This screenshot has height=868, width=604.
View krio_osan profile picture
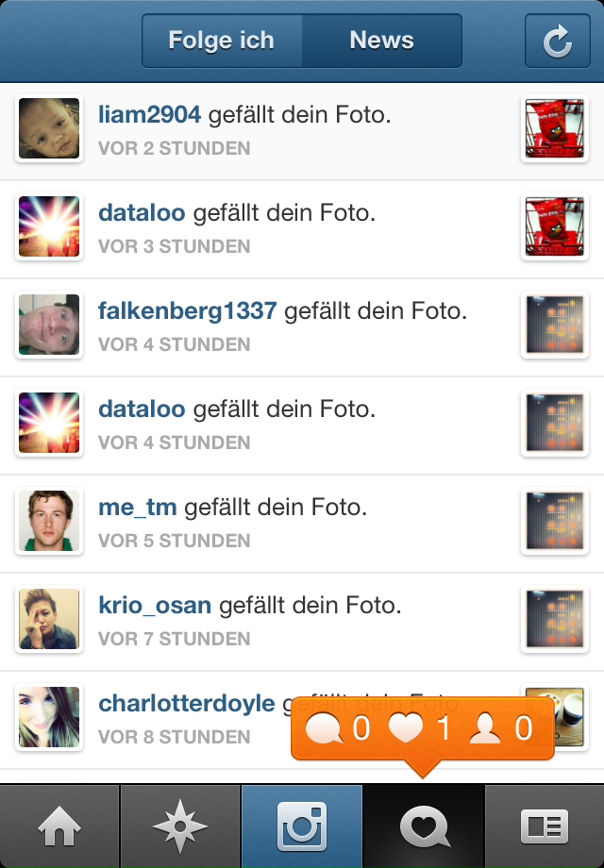coord(49,619)
